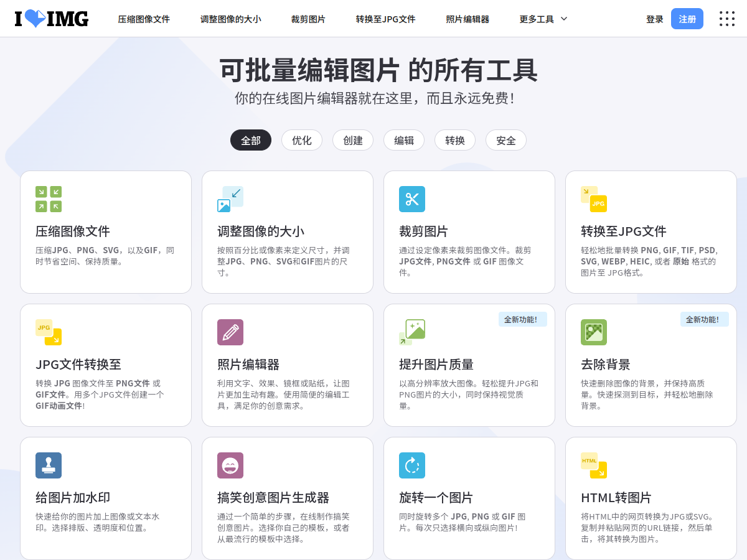
Task: Click the 注册 sign-up button
Action: click(687, 19)
